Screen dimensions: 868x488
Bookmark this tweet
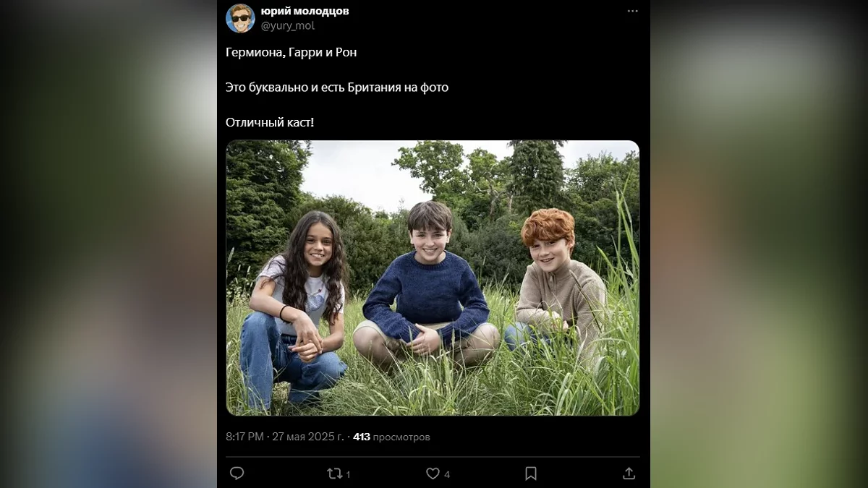[530, 474]
